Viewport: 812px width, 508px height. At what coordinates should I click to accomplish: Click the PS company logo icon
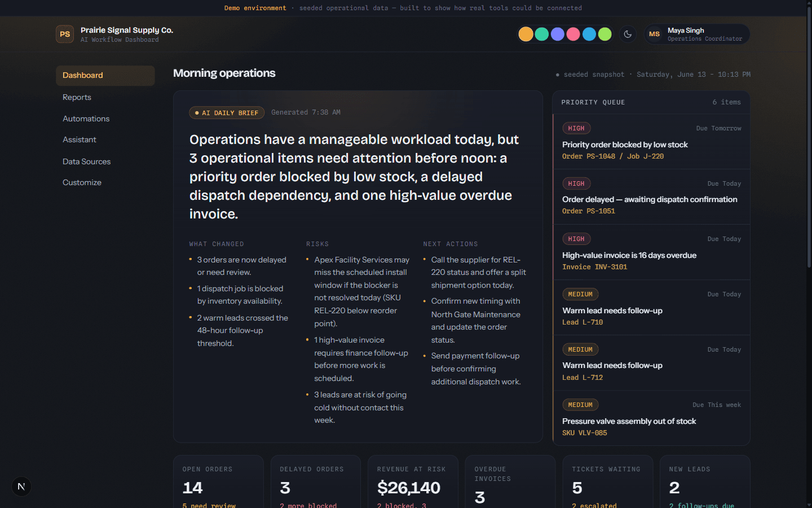pyautogui.click(x=65, y=34)
